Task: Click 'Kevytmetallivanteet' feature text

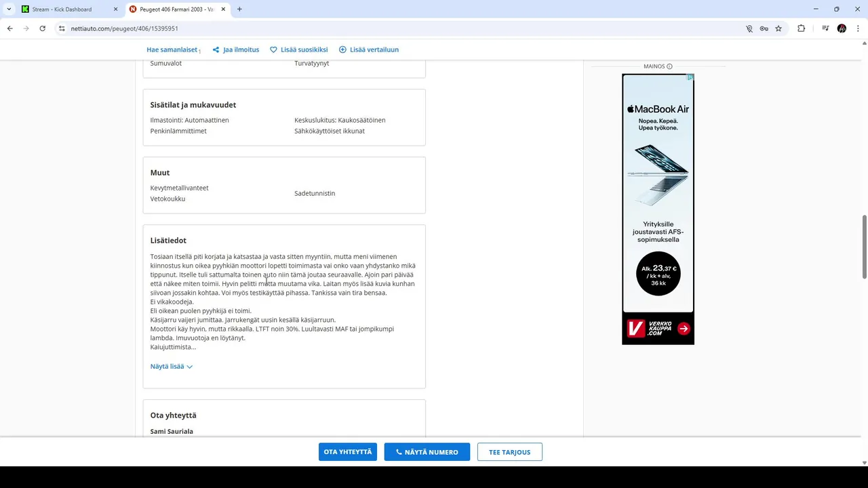Action: 180,188
